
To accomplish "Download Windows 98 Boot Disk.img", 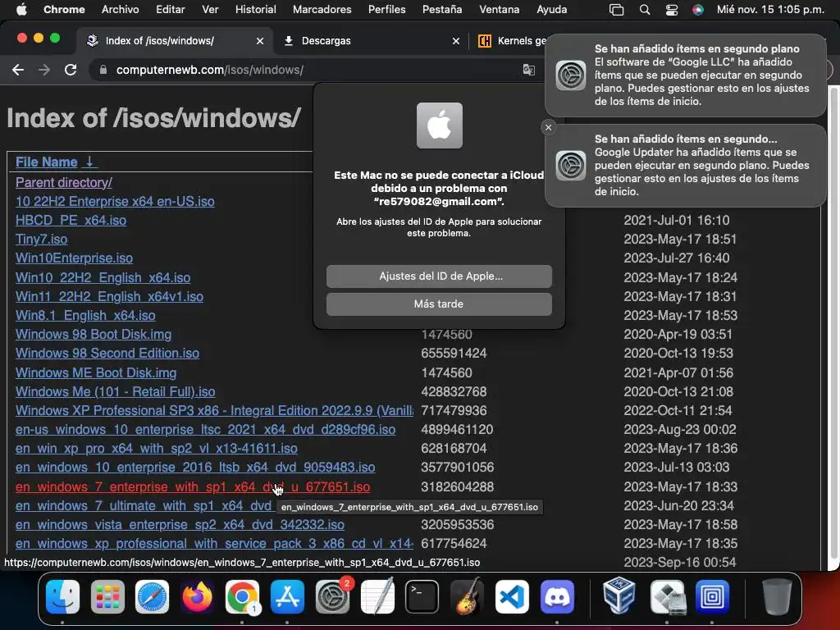I will click(x=94, y=335).
